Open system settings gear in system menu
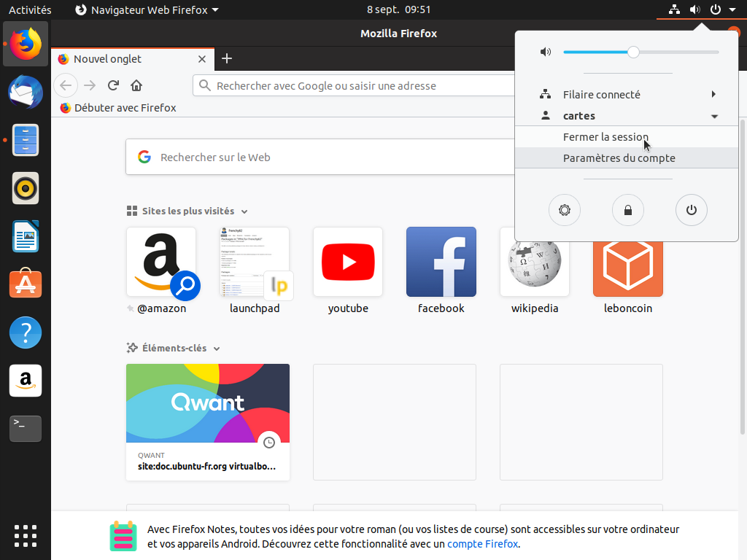747x560 pixels. click(565, 210)
